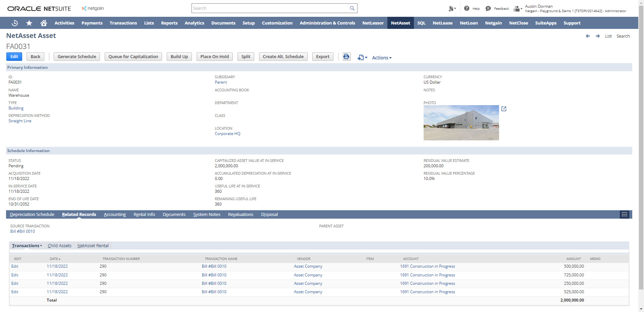
Task: Click the Feedback chat icon
Action: (488, 8)
